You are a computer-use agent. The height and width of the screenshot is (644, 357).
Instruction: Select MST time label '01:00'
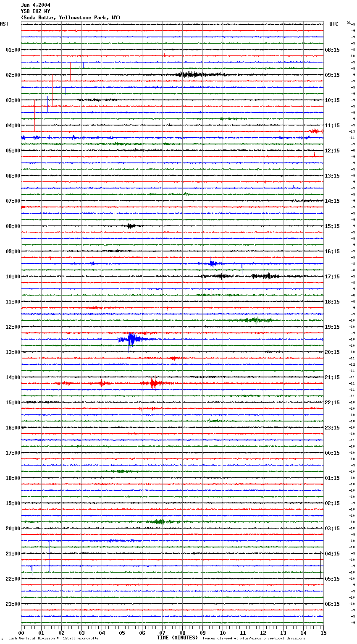[x=13, y=50]
